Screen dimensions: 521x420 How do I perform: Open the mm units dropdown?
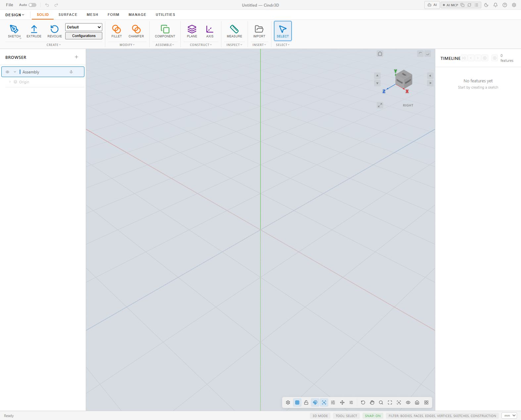[x=509, y=416]
